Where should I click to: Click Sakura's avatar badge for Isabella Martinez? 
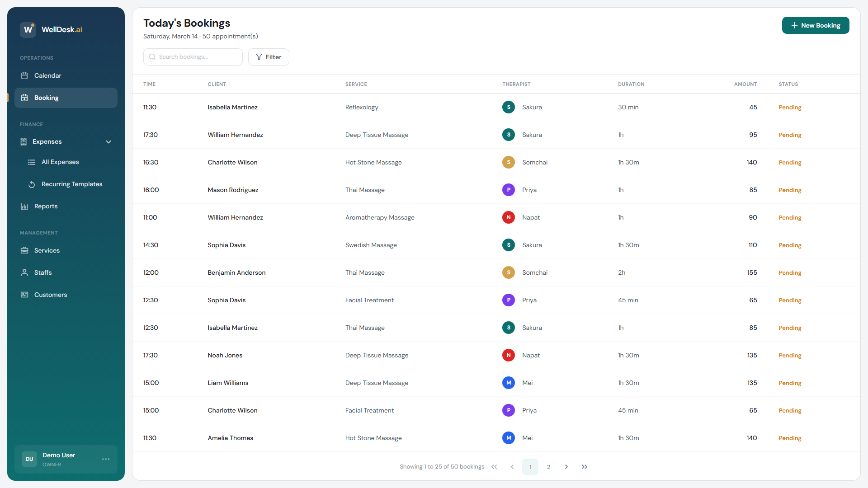(x=508, y=107)
